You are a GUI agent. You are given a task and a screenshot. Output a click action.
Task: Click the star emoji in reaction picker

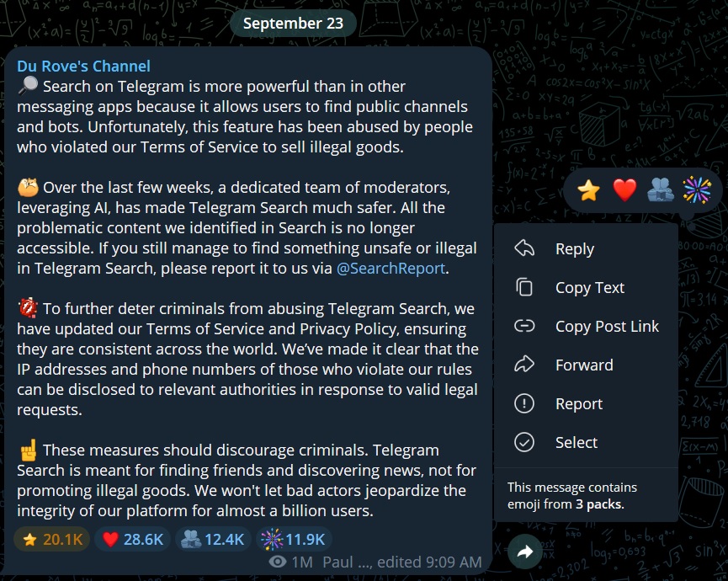(x=588, y=190)
